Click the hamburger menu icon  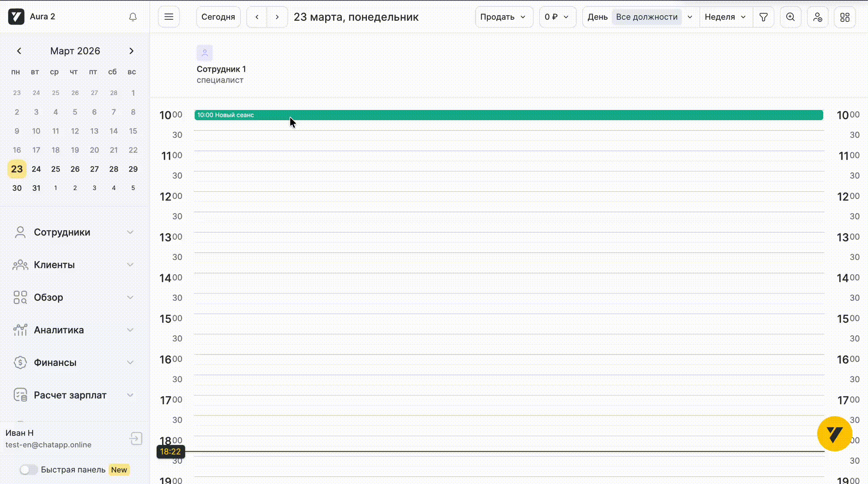click(169, 17)
